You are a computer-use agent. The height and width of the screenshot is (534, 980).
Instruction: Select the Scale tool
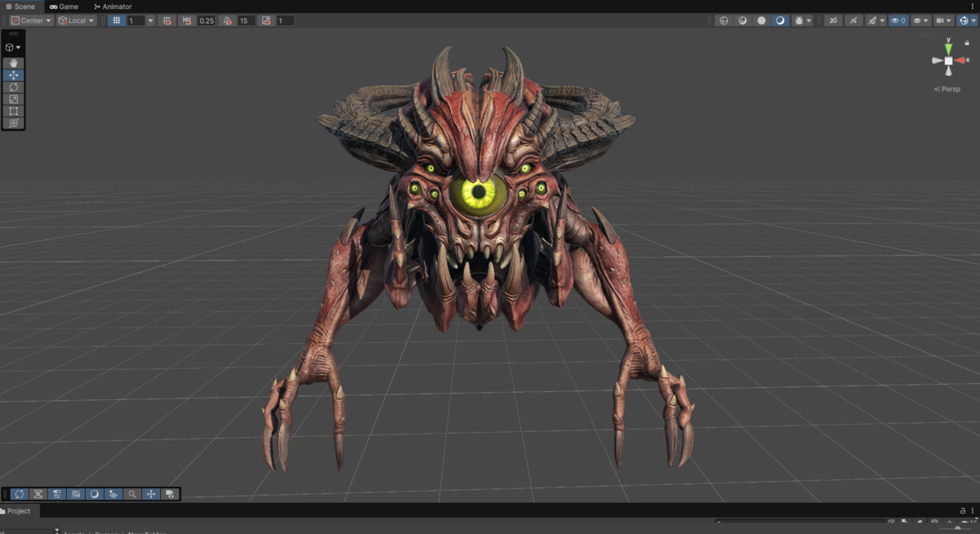13,99
